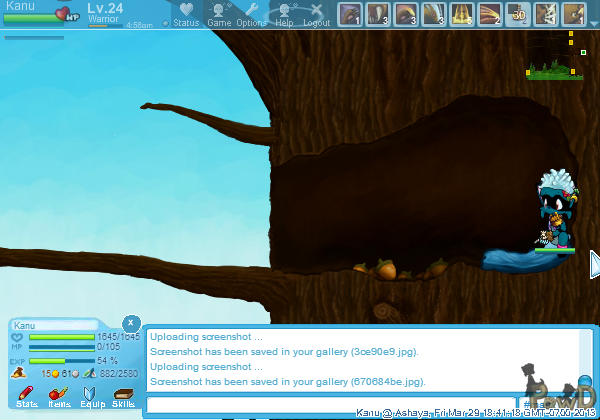Click the silver coin count 61

click(x=70, y=374)
